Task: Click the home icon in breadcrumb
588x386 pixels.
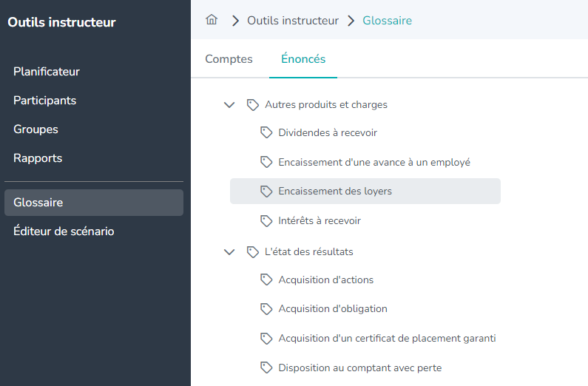Action: [212, 21]
